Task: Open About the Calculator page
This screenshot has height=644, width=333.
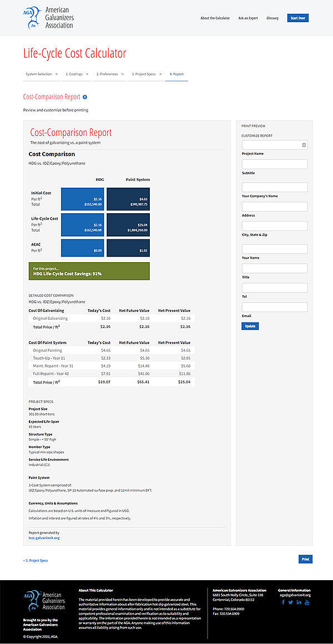Action: point(215,18)
